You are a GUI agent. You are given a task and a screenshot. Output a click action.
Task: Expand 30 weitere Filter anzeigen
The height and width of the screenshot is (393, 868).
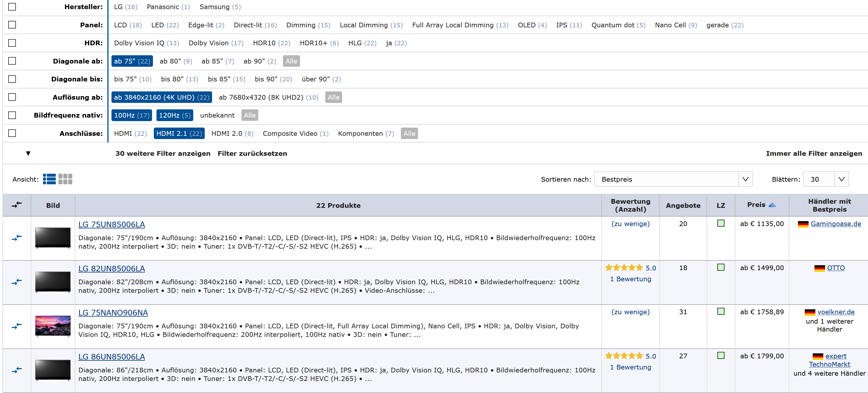(x=163, y=153)
